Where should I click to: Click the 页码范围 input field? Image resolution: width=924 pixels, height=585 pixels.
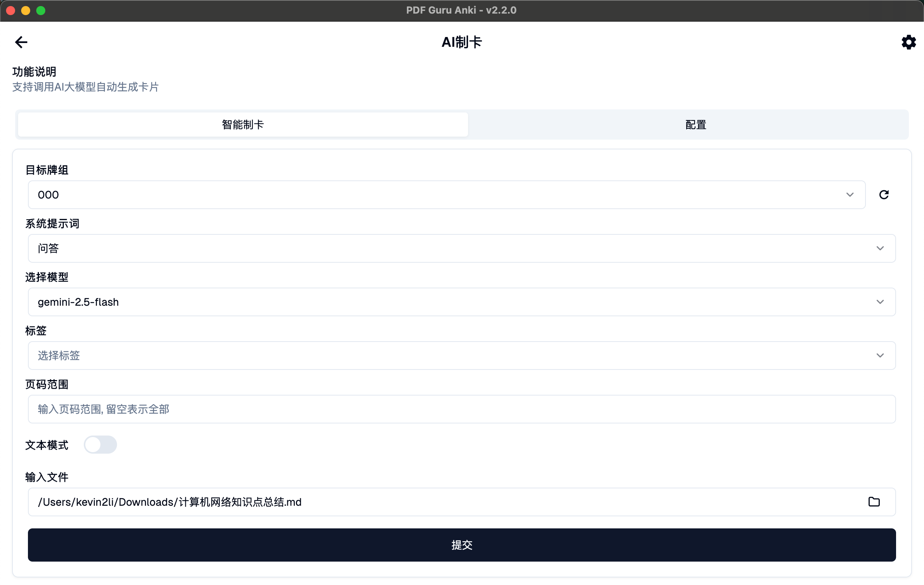coord(462,409)
